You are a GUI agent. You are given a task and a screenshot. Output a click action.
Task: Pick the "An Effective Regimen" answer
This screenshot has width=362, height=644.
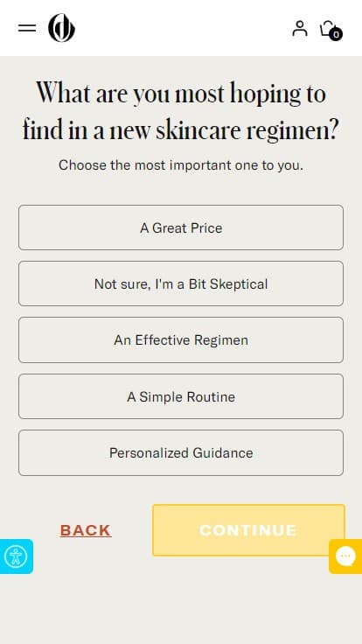[x=181, y=340]
